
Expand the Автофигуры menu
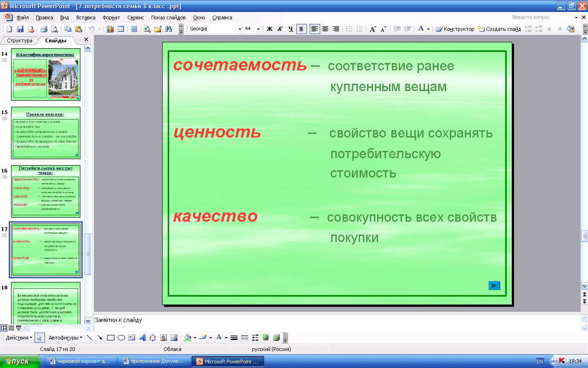(x=65, y=338)
